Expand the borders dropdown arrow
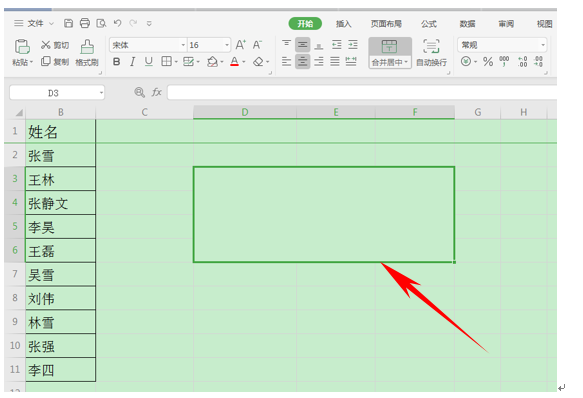The image size is (583, 398). coord(176,62)
